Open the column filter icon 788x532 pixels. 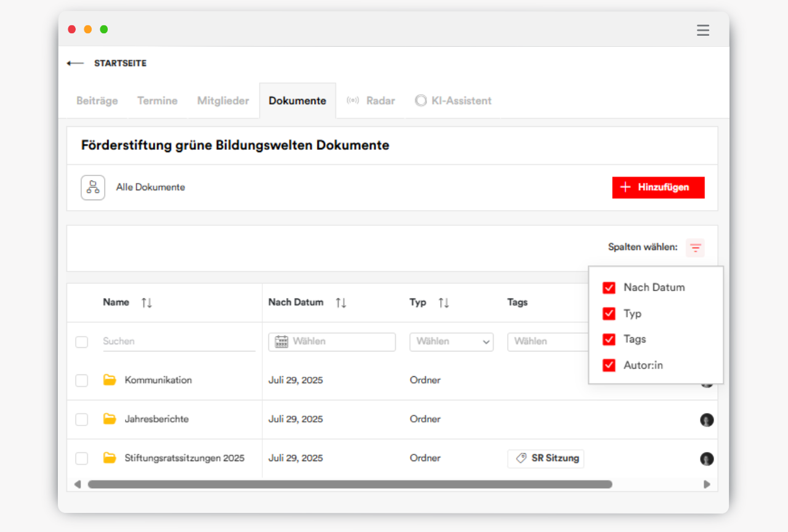[695, 248]
